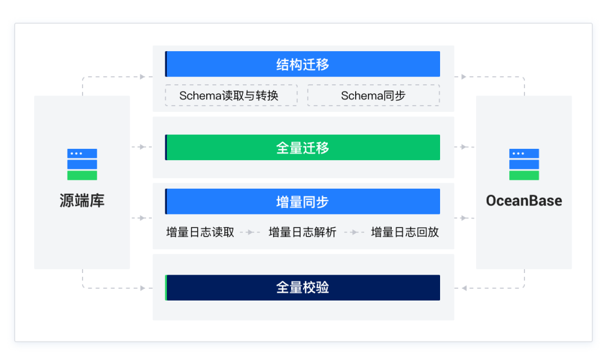The height and width of the screenshot is (364, 607).
Task: Click the OceanBase label text
Action: point(524,201)
